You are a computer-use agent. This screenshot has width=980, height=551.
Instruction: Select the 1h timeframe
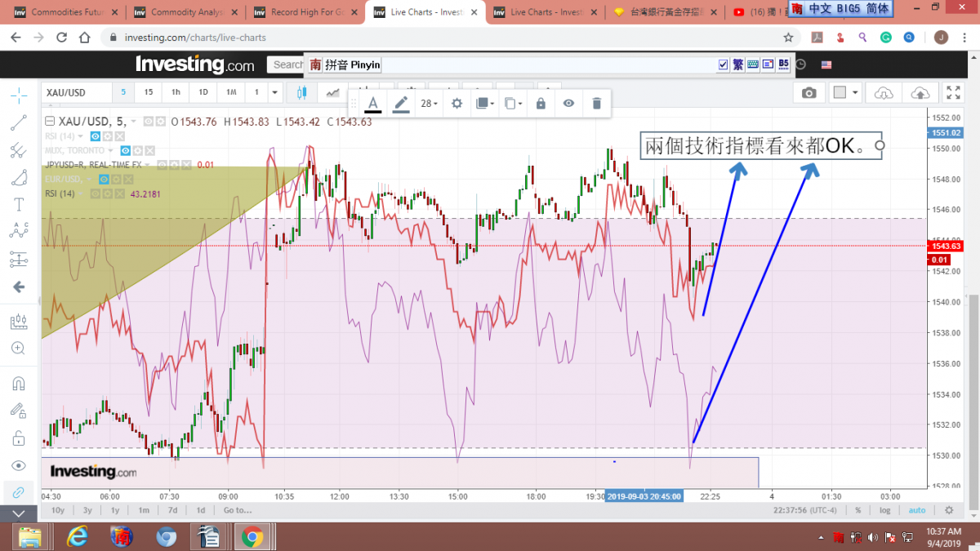pos(176,93)
